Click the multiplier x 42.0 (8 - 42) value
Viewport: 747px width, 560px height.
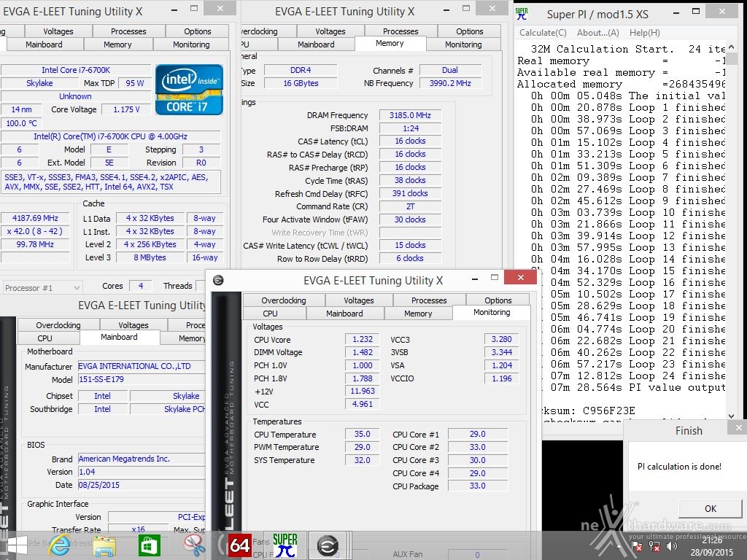(35, 231)
